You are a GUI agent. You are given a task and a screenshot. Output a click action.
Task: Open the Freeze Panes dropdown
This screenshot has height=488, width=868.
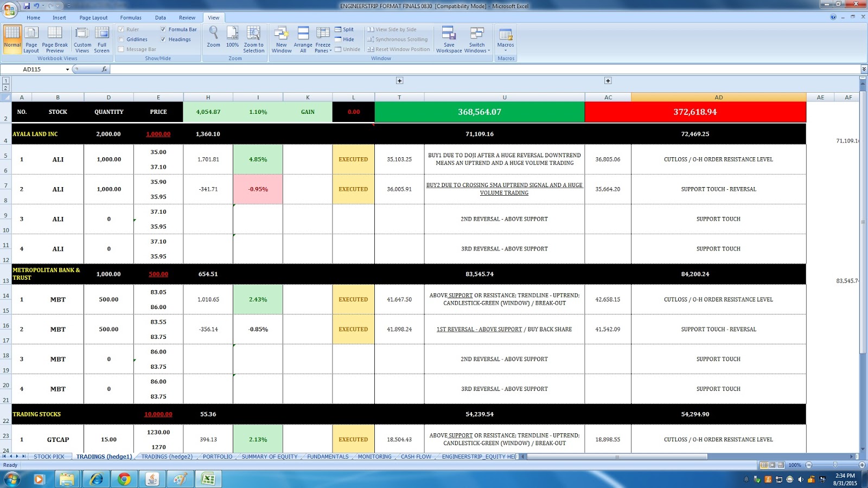pos(323,39)
